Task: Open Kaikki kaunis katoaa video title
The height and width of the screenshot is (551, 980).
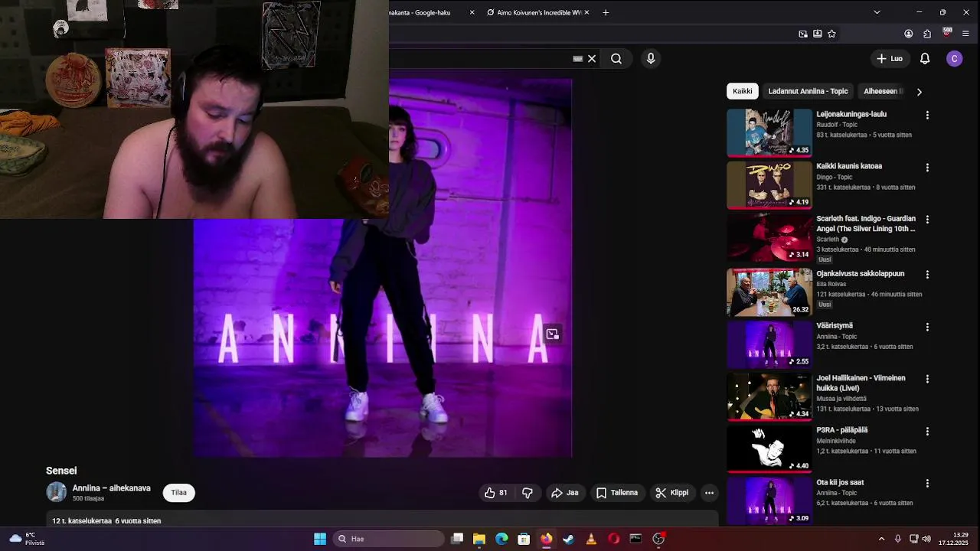Action: pos(849,166)
